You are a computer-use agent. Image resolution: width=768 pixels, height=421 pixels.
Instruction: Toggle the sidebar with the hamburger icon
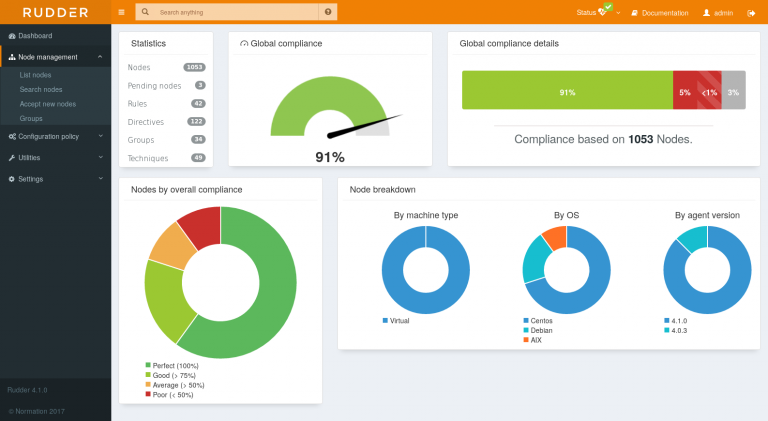[121, 12]
